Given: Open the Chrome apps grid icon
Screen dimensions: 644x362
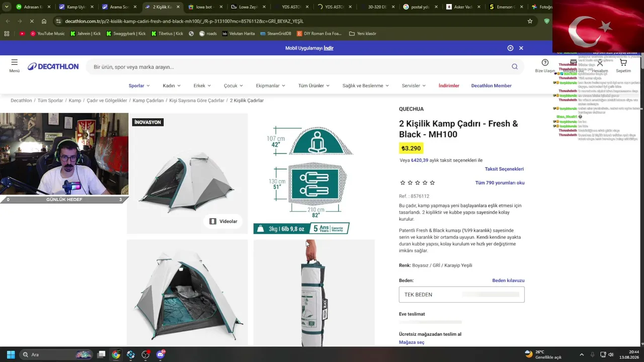Looking at the screenshot, I should (x=7, y=34).
